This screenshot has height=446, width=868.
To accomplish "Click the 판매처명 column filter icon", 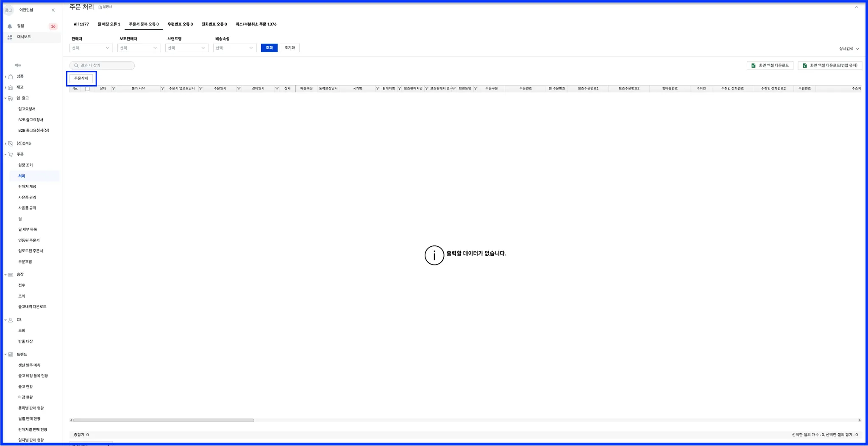I will [x=399, y=89].
